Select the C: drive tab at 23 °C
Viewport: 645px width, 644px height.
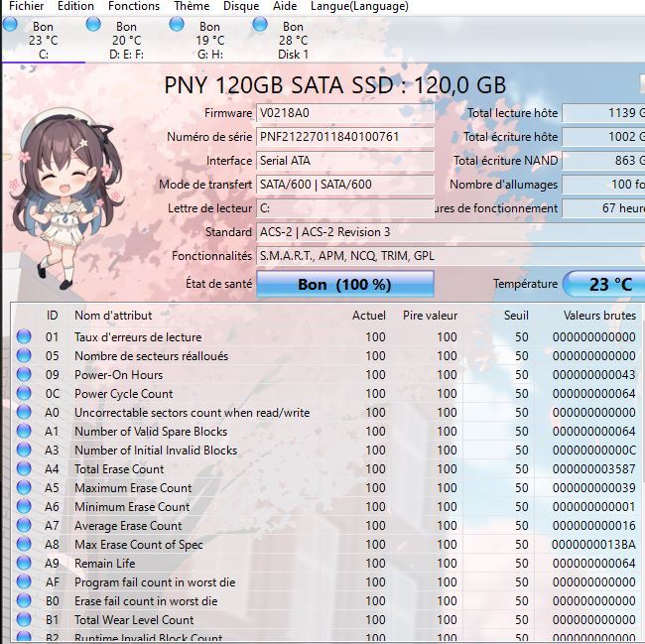[44, 40]
